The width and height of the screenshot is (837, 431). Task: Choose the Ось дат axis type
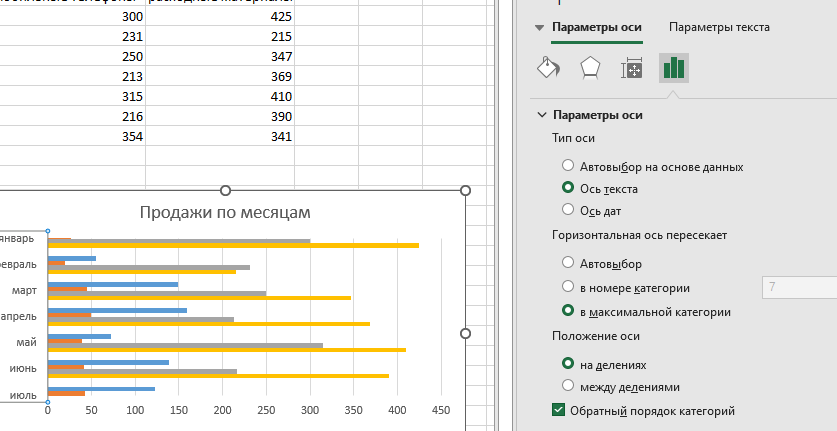[x=568, y=210]
